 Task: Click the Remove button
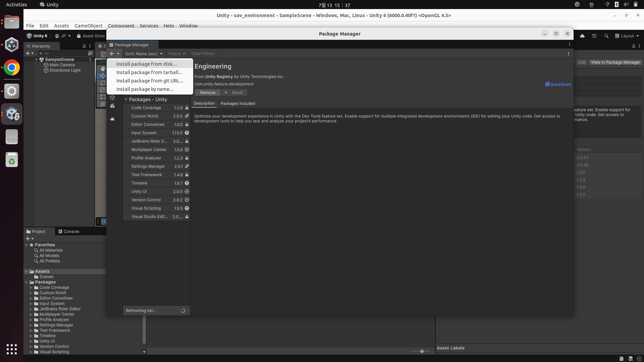208,93
